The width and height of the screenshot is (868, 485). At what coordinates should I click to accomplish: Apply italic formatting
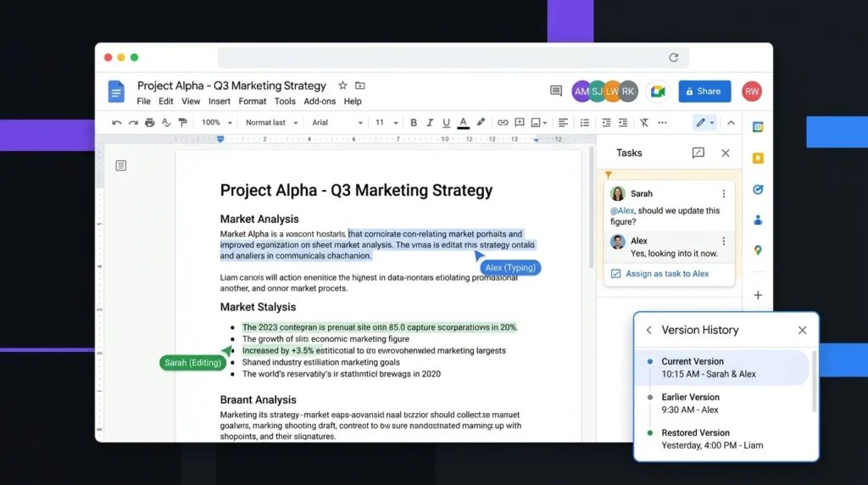point(430,123)
